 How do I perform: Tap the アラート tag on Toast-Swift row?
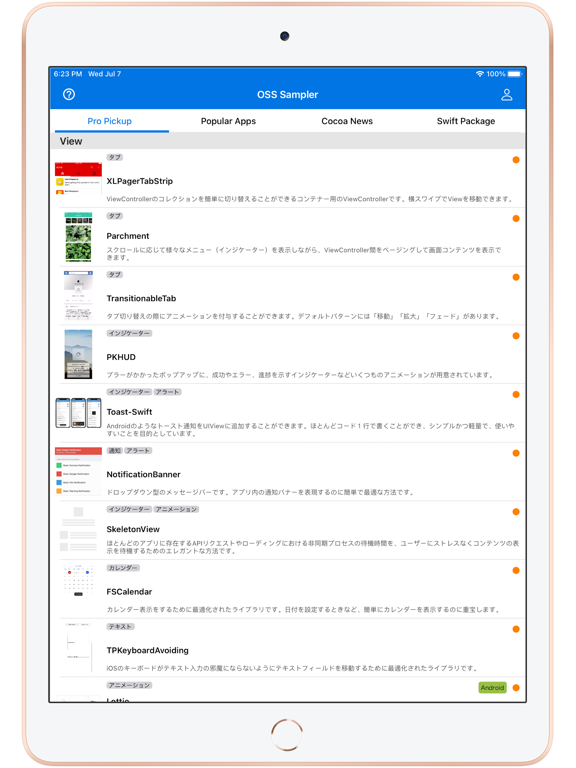tap(168, 392)
